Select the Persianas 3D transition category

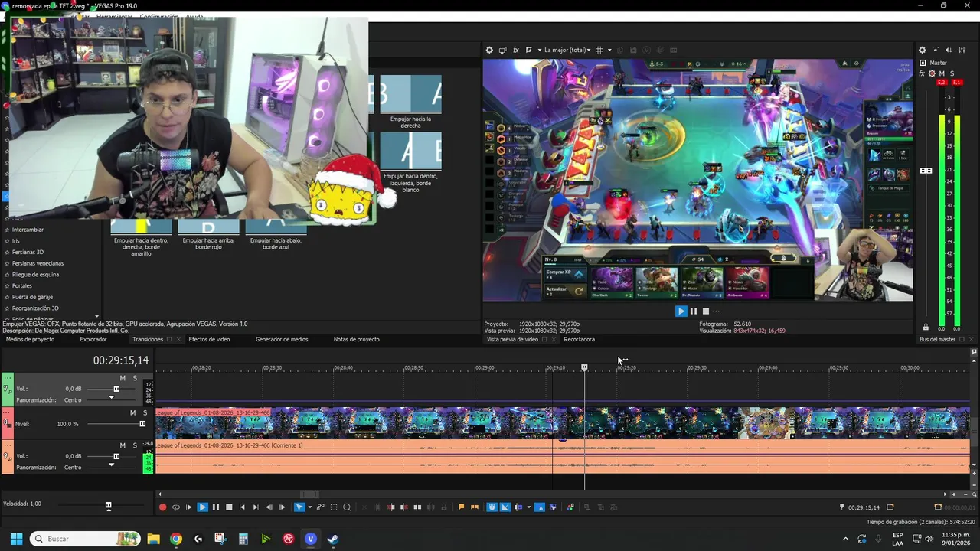pos(28,252)
